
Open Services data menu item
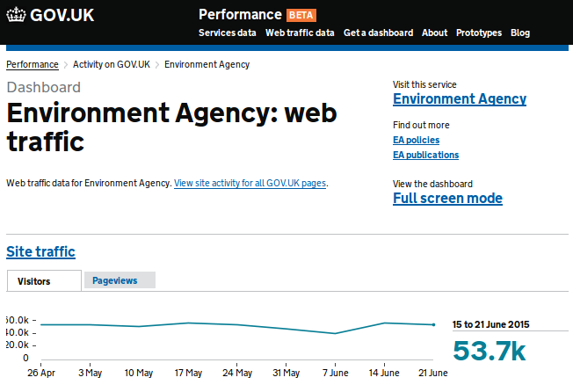coord(228,33)
